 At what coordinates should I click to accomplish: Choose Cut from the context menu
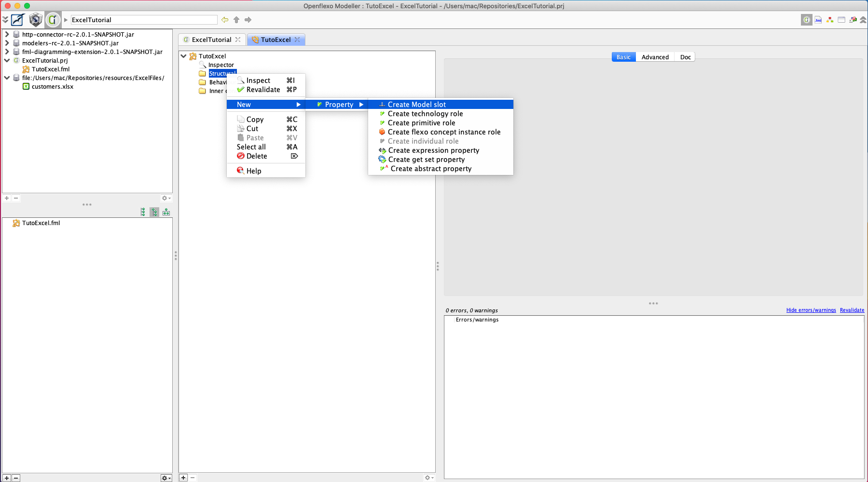pyautogui.click(x=266, y=129)
